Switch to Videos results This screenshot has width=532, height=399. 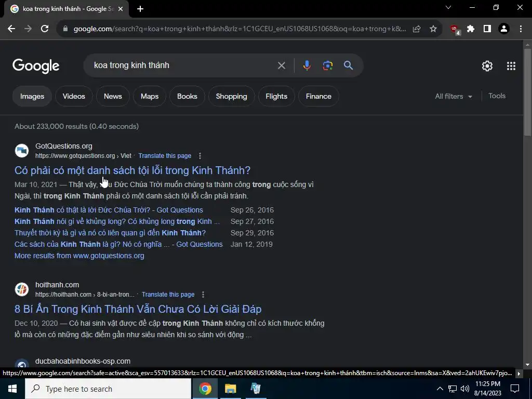74,96
